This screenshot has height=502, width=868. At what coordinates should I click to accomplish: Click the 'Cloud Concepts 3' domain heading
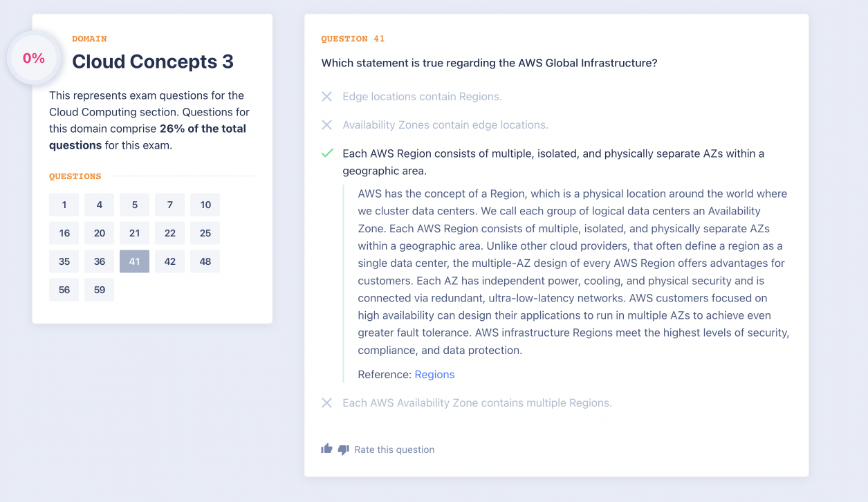click(153, 62)
